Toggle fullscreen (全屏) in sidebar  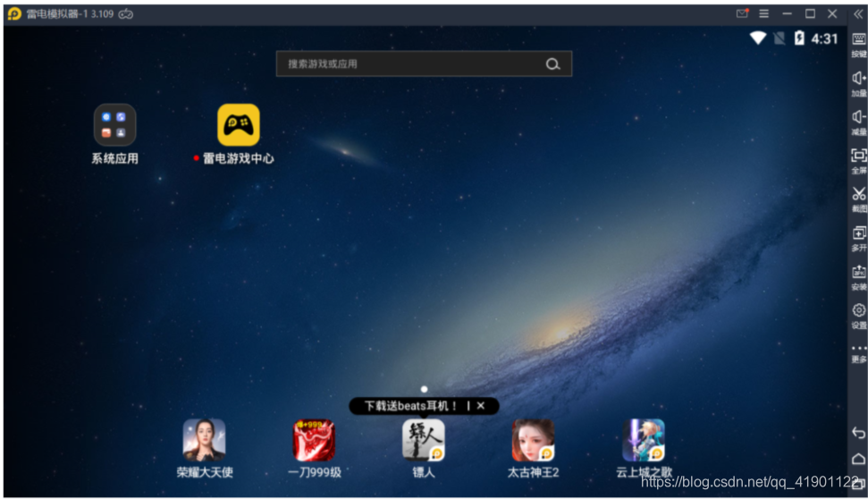(858, 161)
